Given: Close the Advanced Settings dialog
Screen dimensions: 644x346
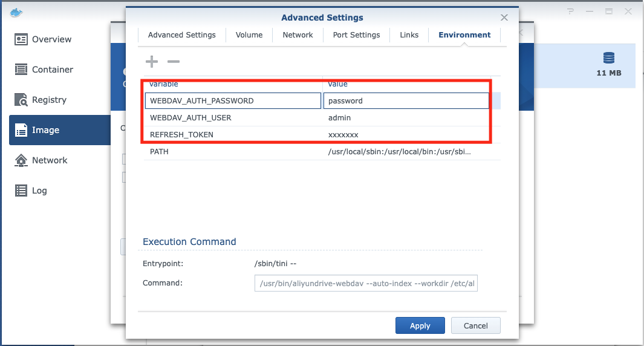Looking at the screenshot, I should [x=504, y=18].
